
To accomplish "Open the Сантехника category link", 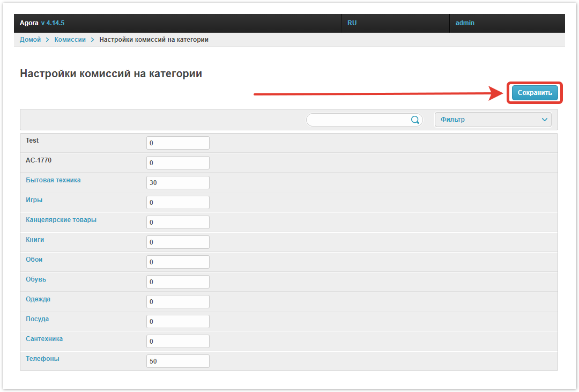I will (44, 339).
